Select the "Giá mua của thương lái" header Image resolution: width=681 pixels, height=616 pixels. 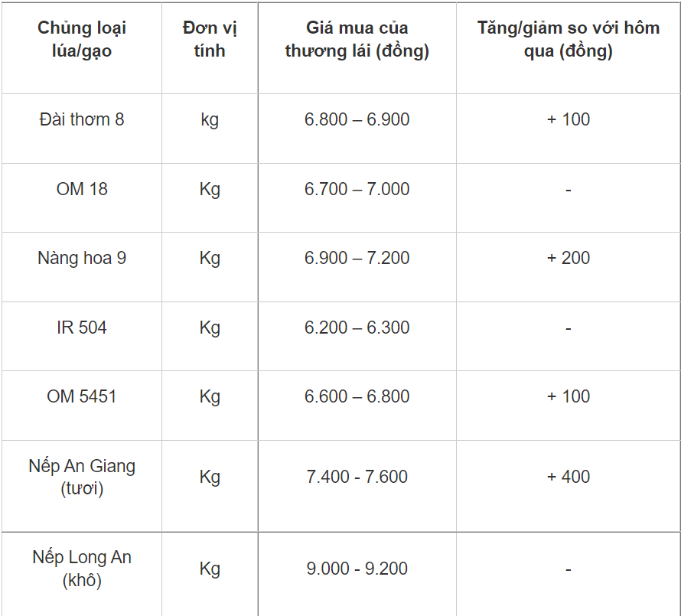(x=357, y=40)
